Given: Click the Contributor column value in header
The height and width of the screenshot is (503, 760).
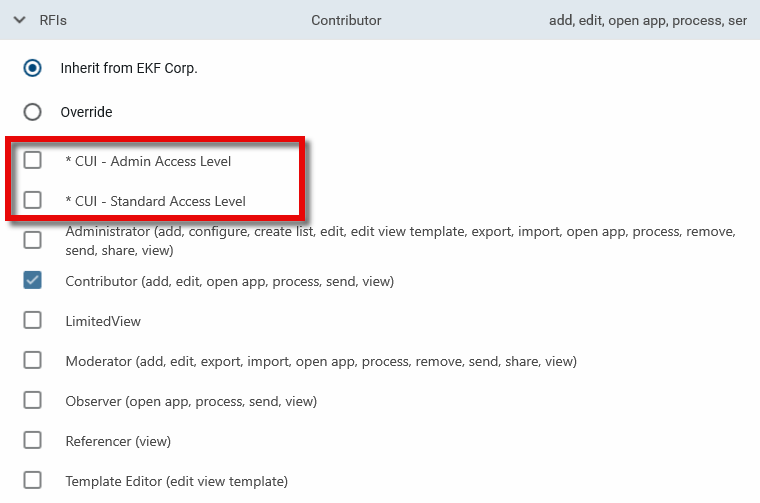Looking at the screenshot, I should (346, 20).
